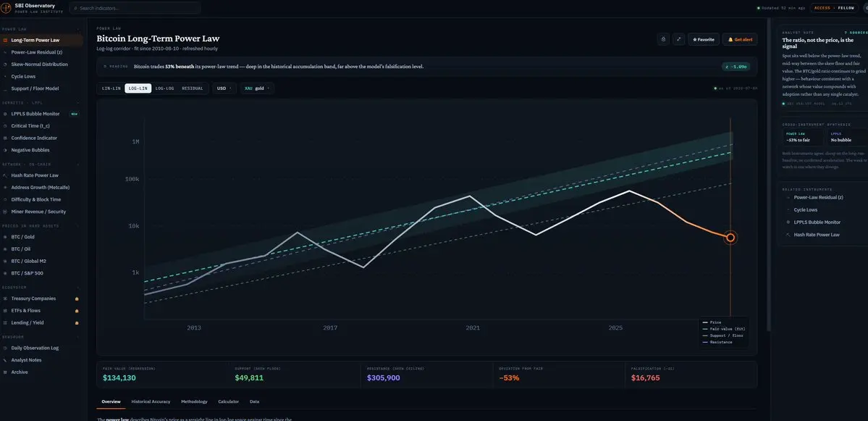Click the lock icon beside Treasury Companies
The height and width of the screenshot is (421, 868).
tap(77, 299)
